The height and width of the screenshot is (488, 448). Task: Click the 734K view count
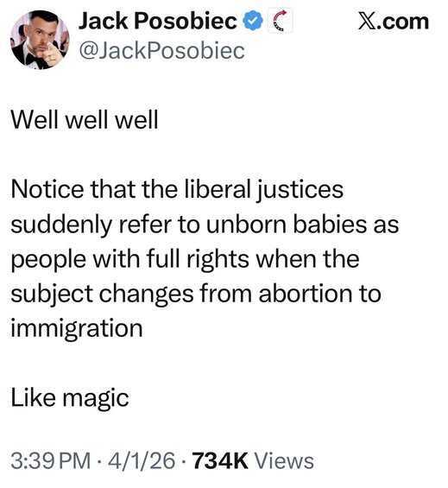(x=220, y=461)
